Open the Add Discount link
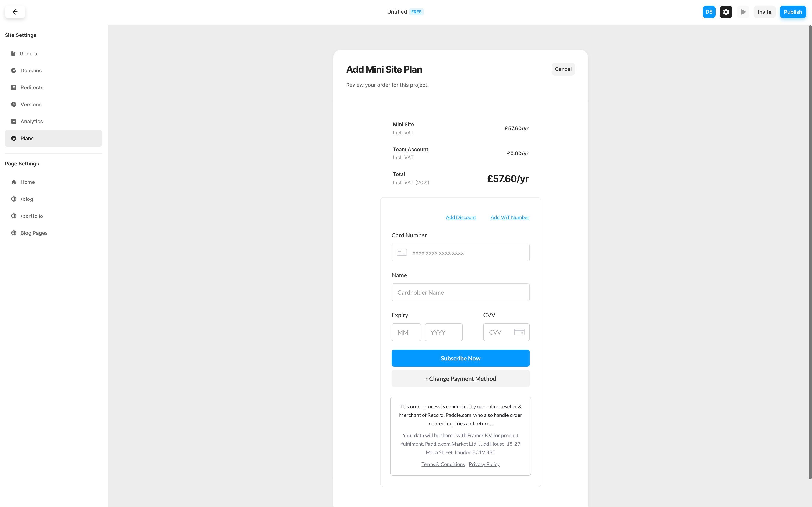Image resolution: width=812 pixels, height=507 pixels. tap(461, 217)
